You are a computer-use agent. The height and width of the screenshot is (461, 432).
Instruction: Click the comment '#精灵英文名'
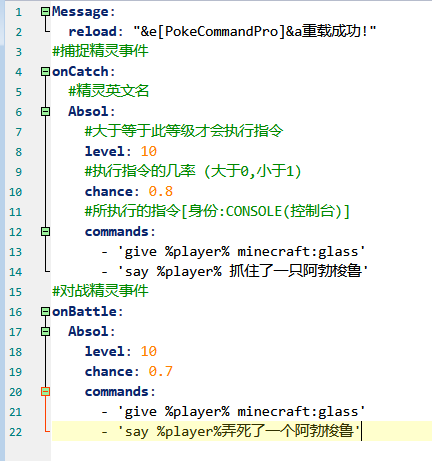(x=109, y=91)
